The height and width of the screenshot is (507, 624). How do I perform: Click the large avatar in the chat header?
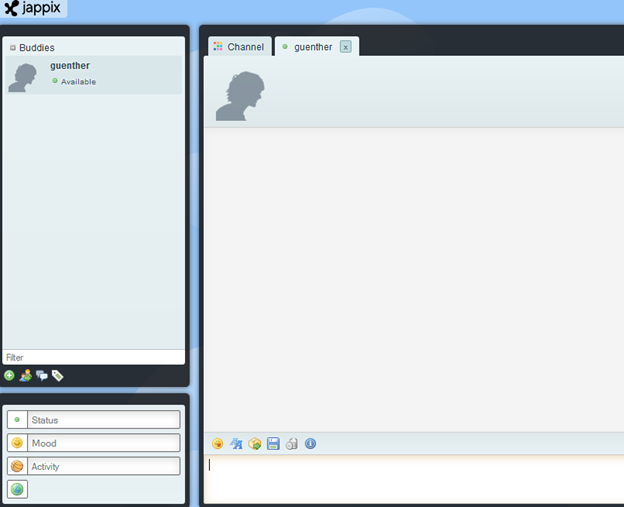coord(240,96)
